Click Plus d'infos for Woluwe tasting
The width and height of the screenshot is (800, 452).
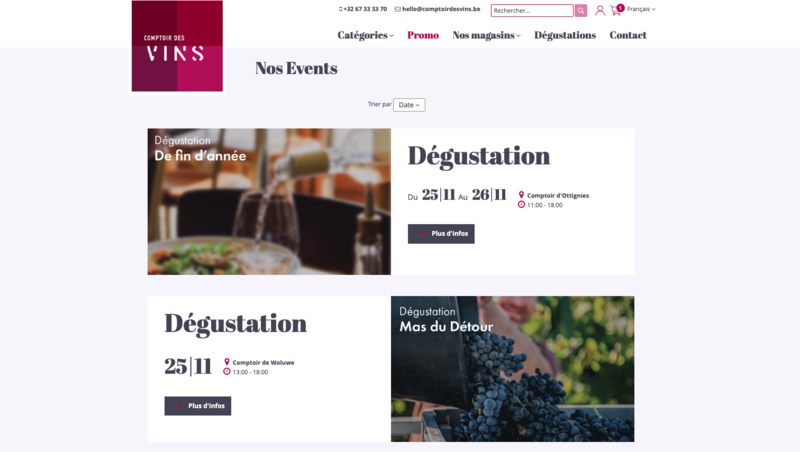pyautogui.click(x=197, y=406)
